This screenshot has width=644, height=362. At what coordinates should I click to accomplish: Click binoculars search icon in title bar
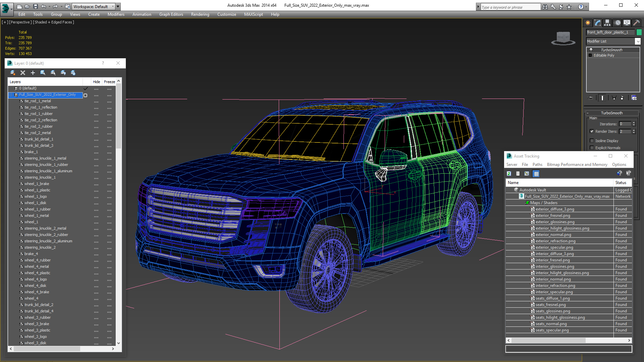pos(545,7)
